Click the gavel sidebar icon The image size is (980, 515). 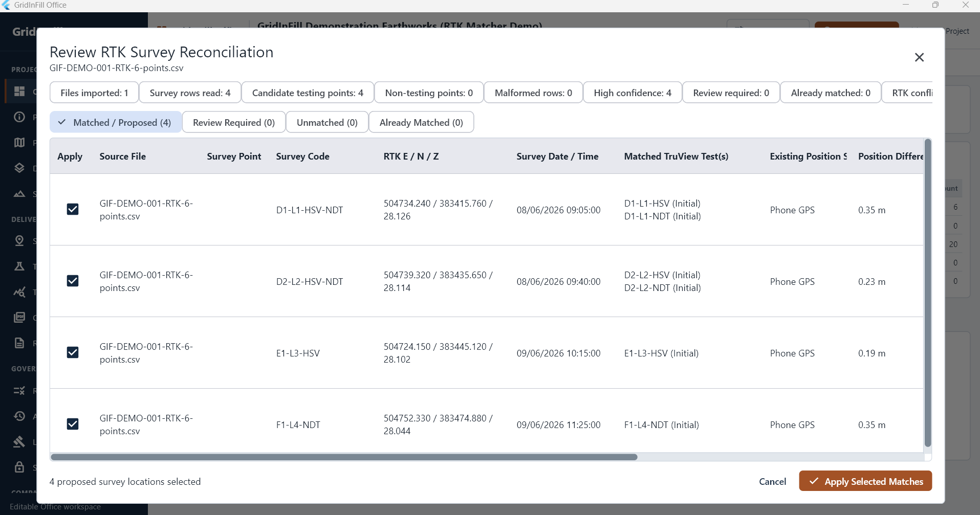click(19, 441)
